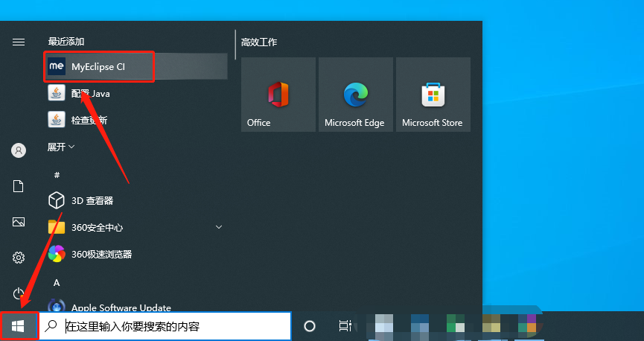Screen dimensions: 644x341
Task: Open the Documents icon in Start sidebar
Action: (x=19, y=186)
